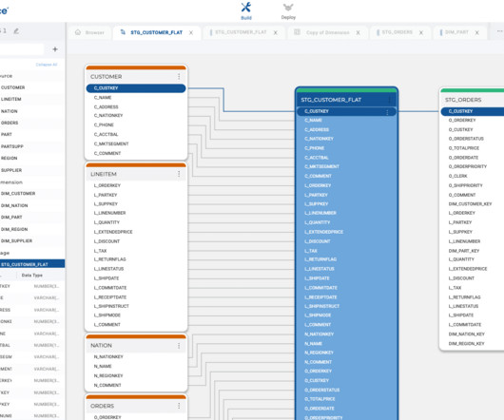The image size is (504, 420).
Task: Click the plus add-node button
Action: 55,49
